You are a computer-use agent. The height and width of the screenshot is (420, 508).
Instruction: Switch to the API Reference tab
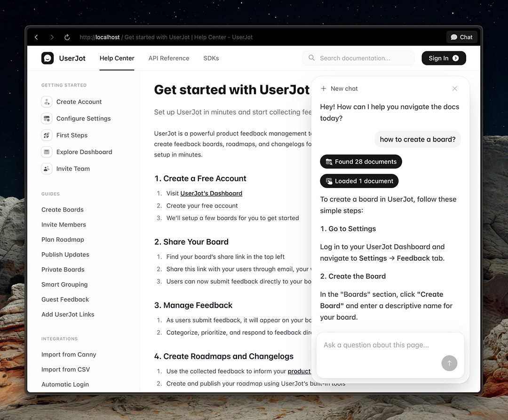(x=168, y=58)
